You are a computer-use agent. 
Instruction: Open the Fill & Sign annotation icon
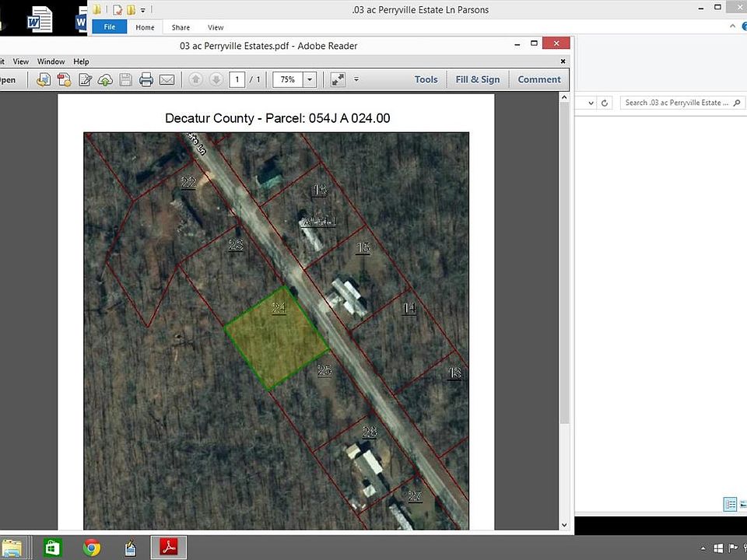(86, 79)
